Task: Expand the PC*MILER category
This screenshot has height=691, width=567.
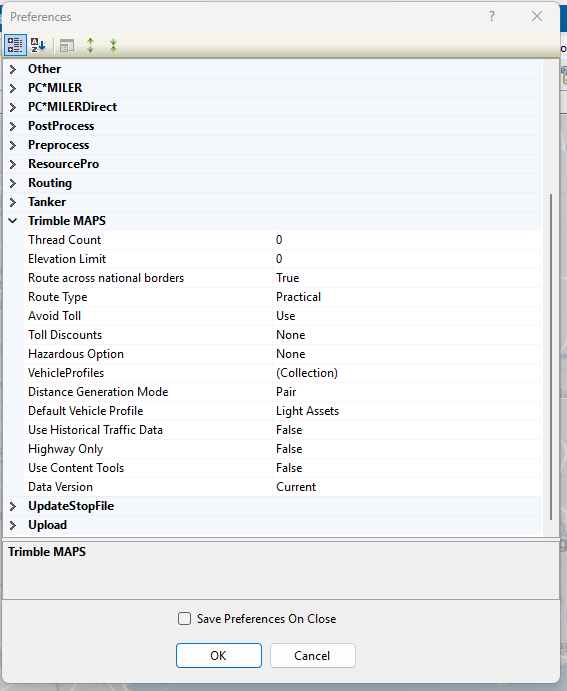Action: coord(13,88)
